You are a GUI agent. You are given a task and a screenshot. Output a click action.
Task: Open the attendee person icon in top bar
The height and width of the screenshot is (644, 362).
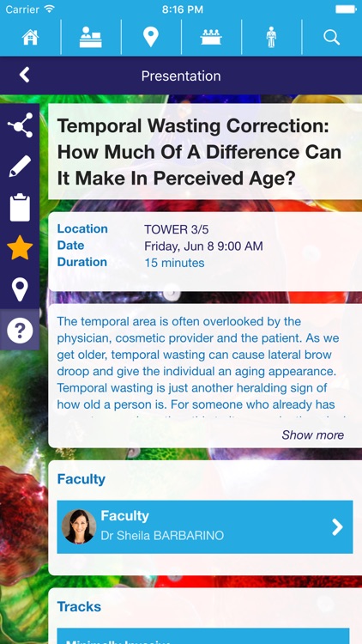(x=271, y=38)
